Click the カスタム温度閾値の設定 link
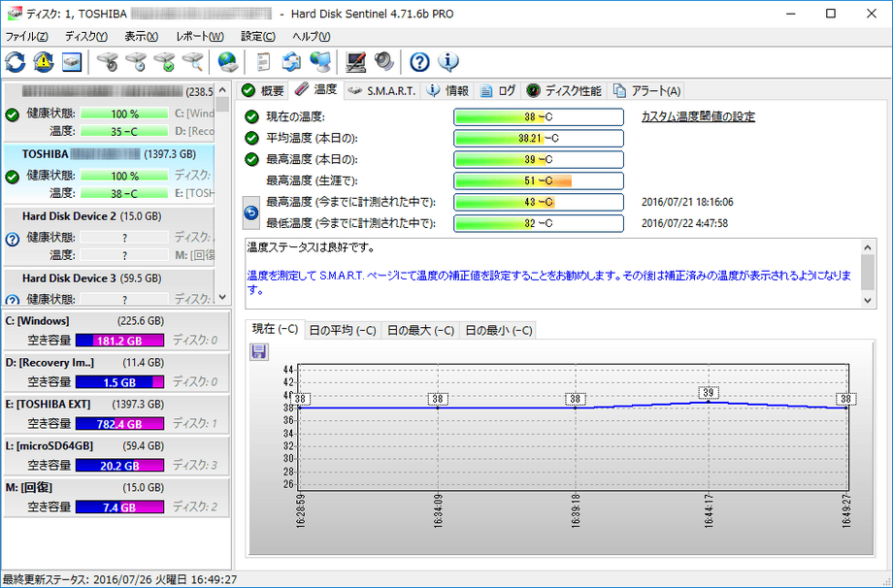The image size is (893, 588). coord(698,116)
